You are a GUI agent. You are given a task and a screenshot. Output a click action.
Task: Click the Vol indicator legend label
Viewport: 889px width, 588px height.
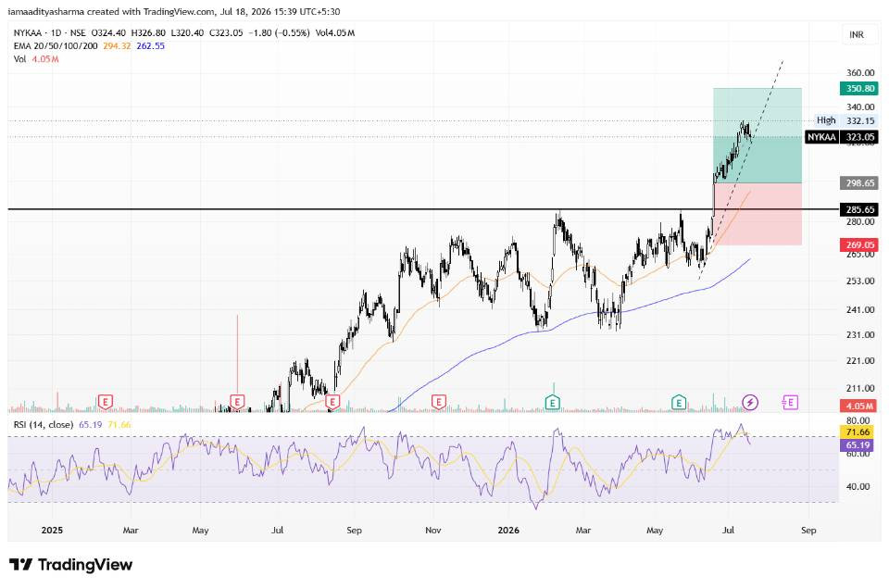coord(19,59)
